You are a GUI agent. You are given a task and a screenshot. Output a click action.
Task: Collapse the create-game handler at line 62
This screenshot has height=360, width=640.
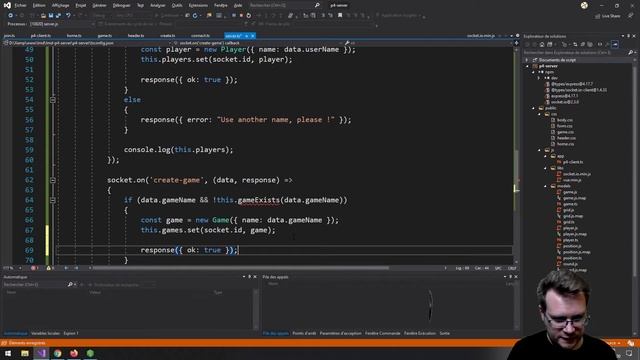point(53,180)
